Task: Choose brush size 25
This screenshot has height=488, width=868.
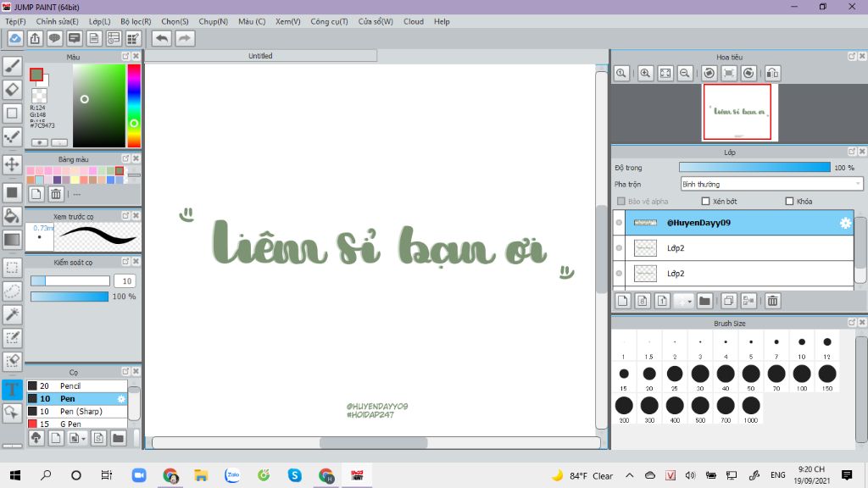Action: point(675,377)
